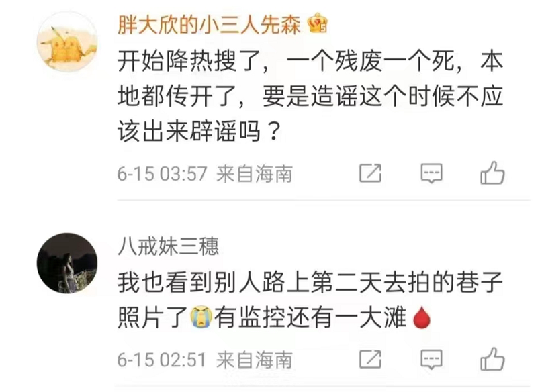Repost the comment about 开始降热搜了

click(370, 173)
